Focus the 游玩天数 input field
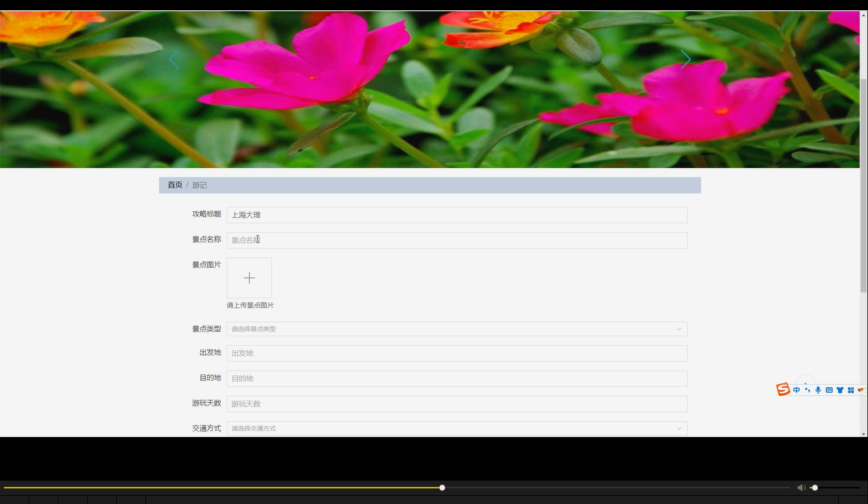Screen dimensions: 868x504 (457, 404)
